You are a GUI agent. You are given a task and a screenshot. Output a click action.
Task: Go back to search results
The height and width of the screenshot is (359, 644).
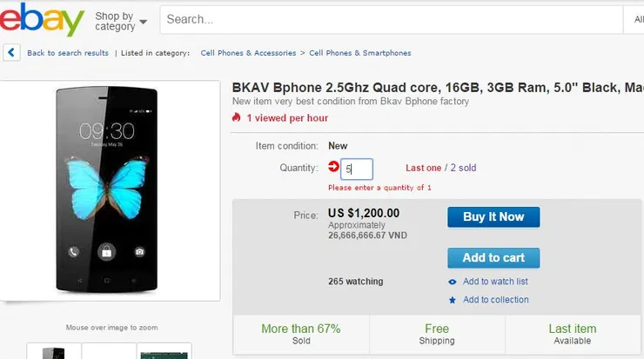[x=68, y=53]
